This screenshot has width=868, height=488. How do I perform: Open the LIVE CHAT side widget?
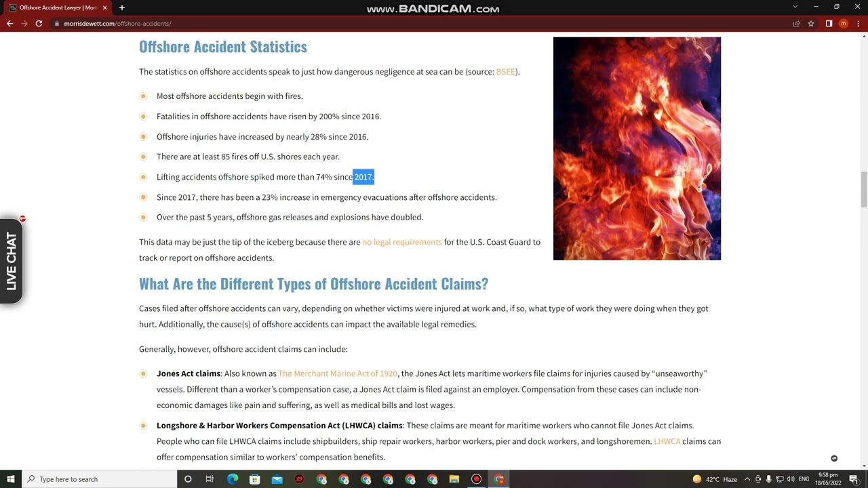pyautogui.click(x=11, y=261)
